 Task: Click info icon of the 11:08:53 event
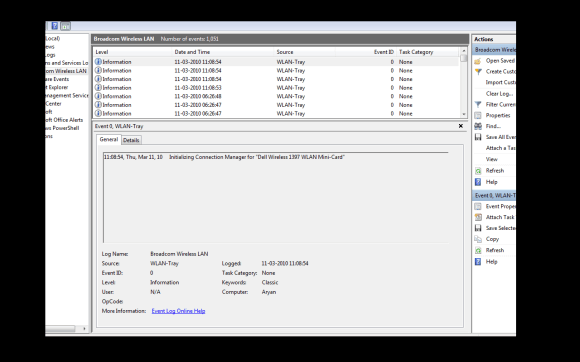pyautogui.click(x=98, y=88)
